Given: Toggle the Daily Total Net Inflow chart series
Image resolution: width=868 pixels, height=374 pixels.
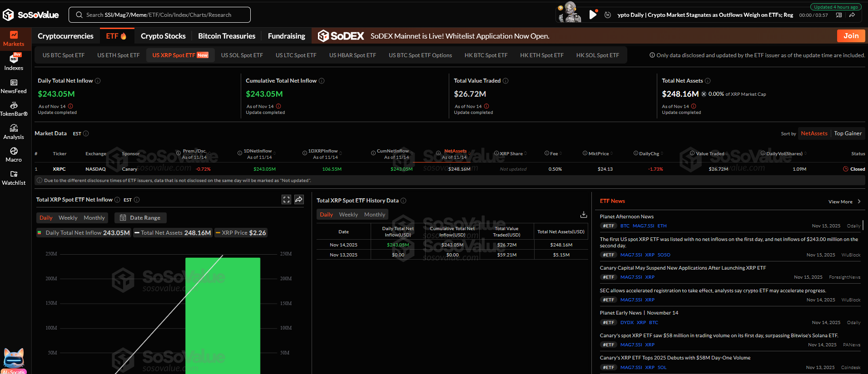Looking at the screenshot, I should tap(84, 233).
